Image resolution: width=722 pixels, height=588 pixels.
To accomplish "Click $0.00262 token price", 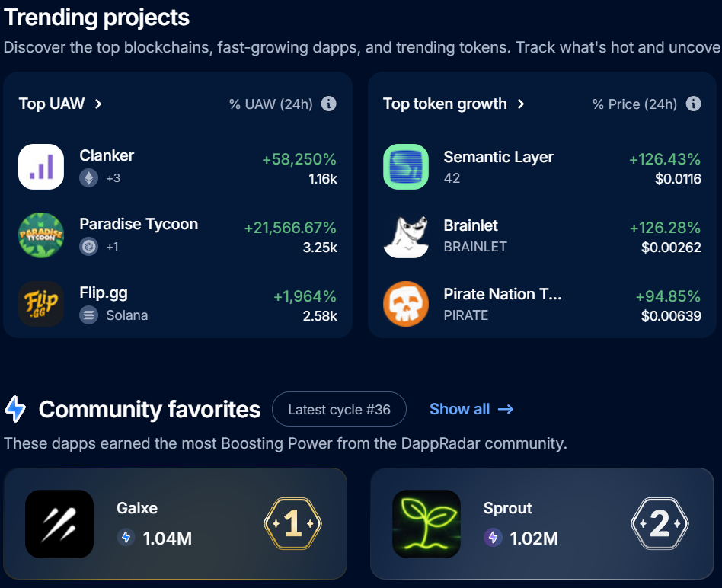I will pos(671,248).
